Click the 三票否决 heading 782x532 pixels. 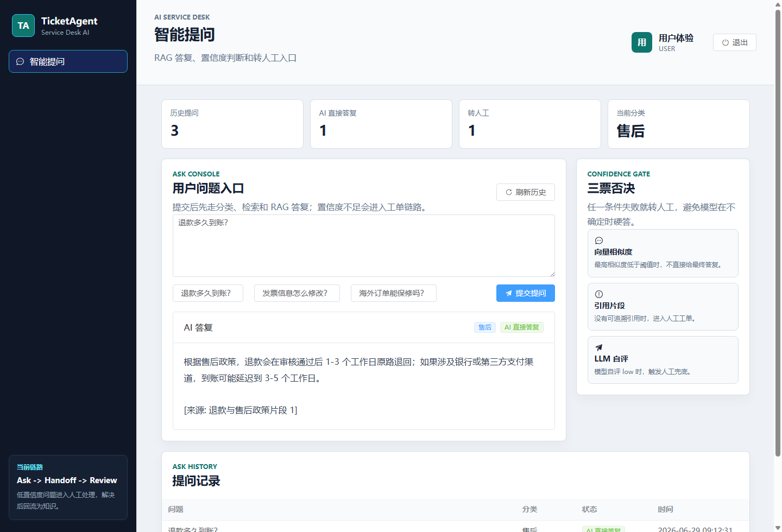pyautogui.click(x=611, y=188)
